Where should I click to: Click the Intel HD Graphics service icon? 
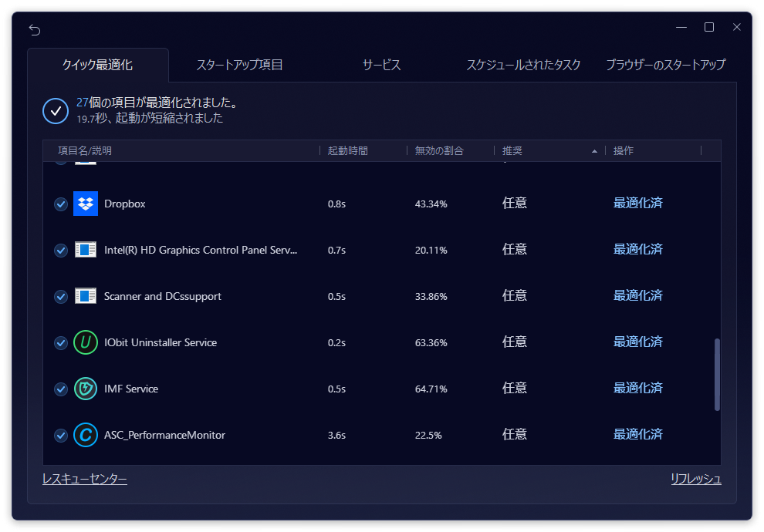pos(86,250)
